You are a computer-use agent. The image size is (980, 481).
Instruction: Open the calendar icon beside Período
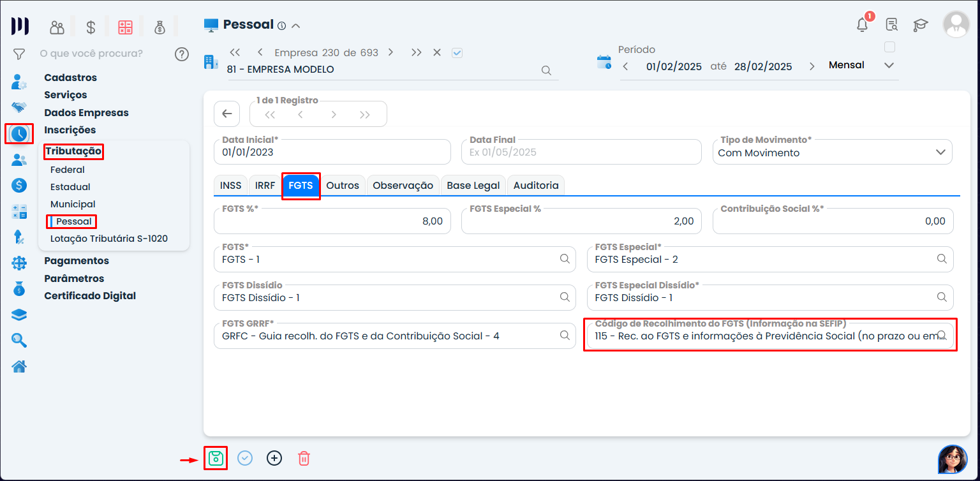pyautogui.click(x=604, y=62)
